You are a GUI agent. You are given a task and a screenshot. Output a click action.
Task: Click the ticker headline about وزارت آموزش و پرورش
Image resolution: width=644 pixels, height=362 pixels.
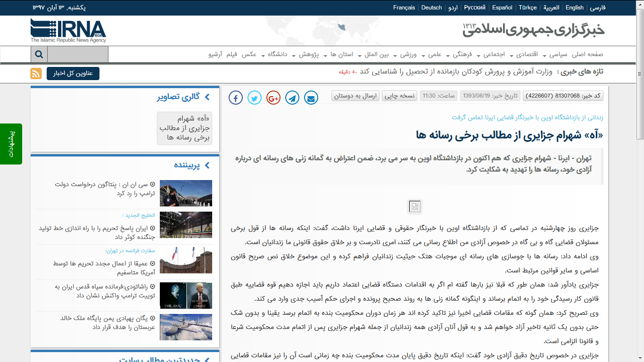[x=456, y=72]
